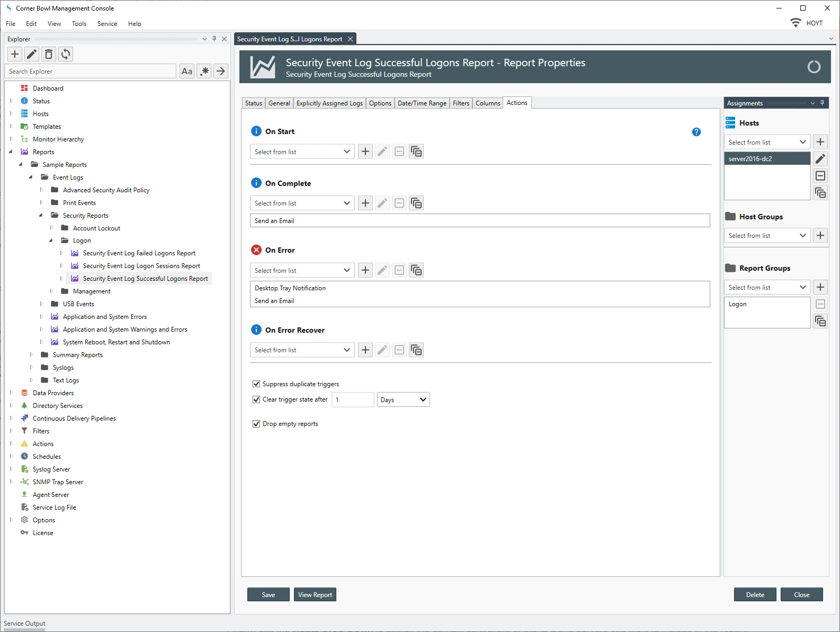Uncheck Suppress duplicate triggers
The width and height of the screenshot is (840, 632).
[256, 384]
